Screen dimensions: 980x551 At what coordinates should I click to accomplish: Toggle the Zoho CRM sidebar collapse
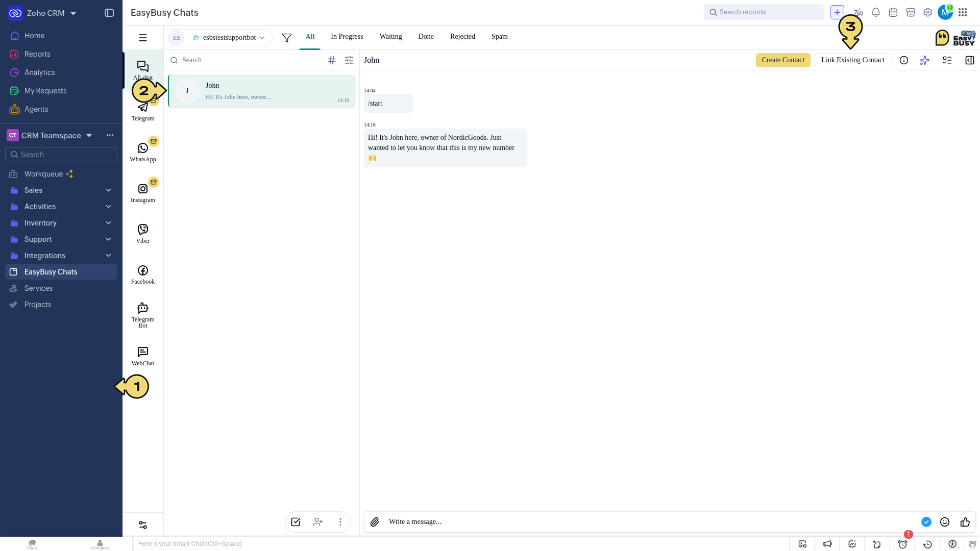(109, 13)
